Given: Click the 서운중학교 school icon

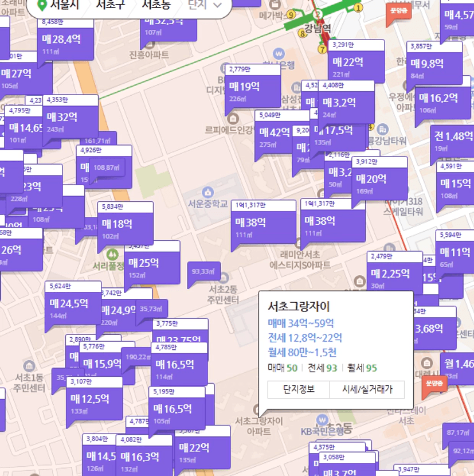Looking at the screenshot, I should pyautogui.click(x=208, y=192).
